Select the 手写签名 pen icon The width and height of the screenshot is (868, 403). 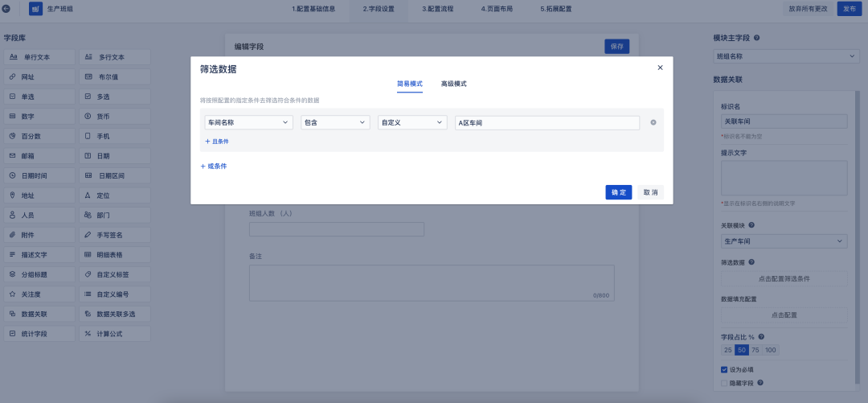[88, 235]
